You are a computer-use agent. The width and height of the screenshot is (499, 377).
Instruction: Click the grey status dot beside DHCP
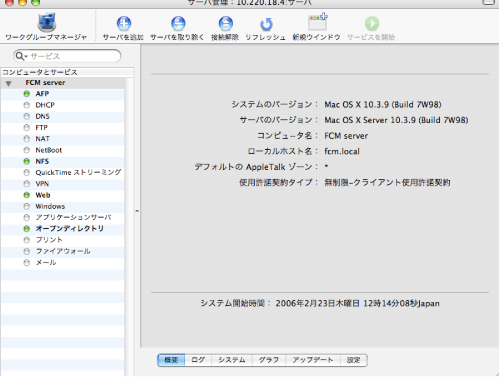[27, 105]
